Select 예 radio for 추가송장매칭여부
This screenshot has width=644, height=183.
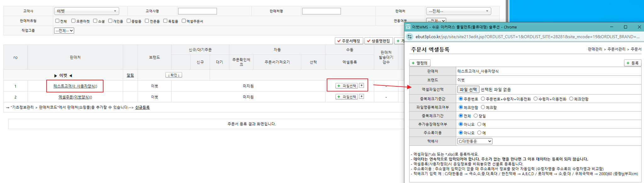pyautogui.click(x=479, y=124)
